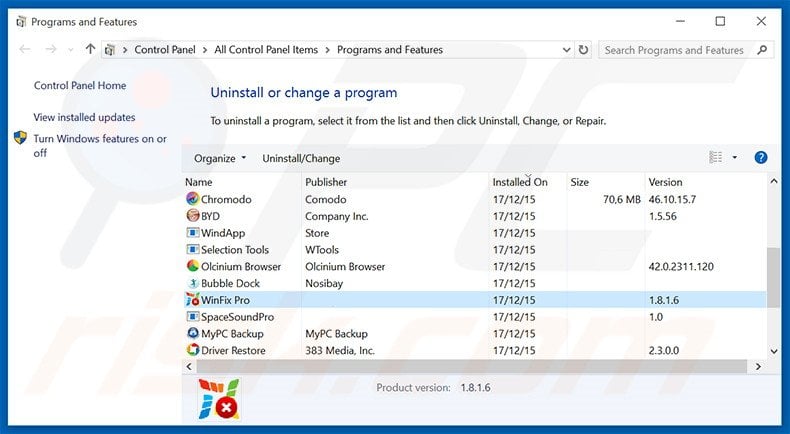The height and width of the screenshot is (434, 790).
Task: Navigate forward with the right arrow
Action: [51, 49]
